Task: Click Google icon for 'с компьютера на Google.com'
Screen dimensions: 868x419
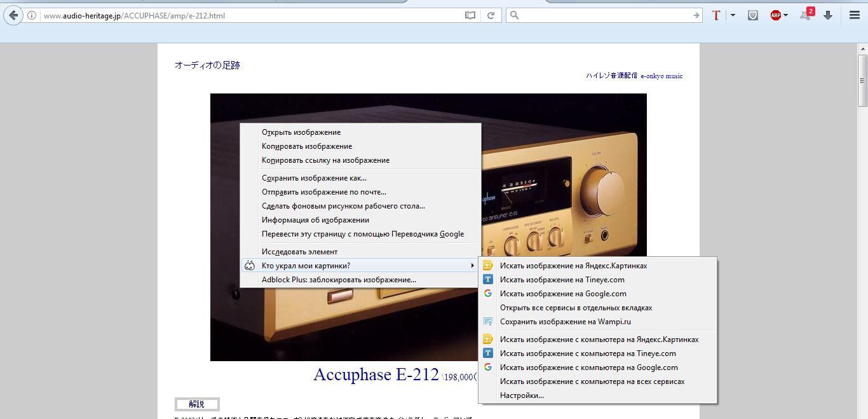Action: (488, 367)
